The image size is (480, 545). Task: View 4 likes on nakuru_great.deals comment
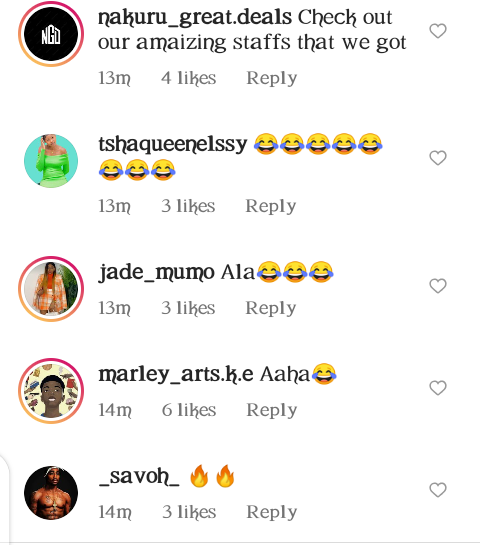pos(188,78)
